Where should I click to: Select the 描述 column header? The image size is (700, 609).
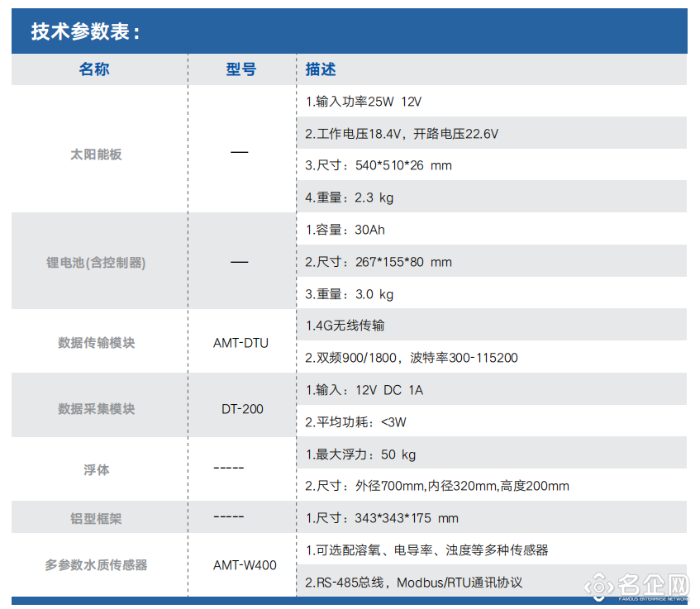(x=321, y=69)
